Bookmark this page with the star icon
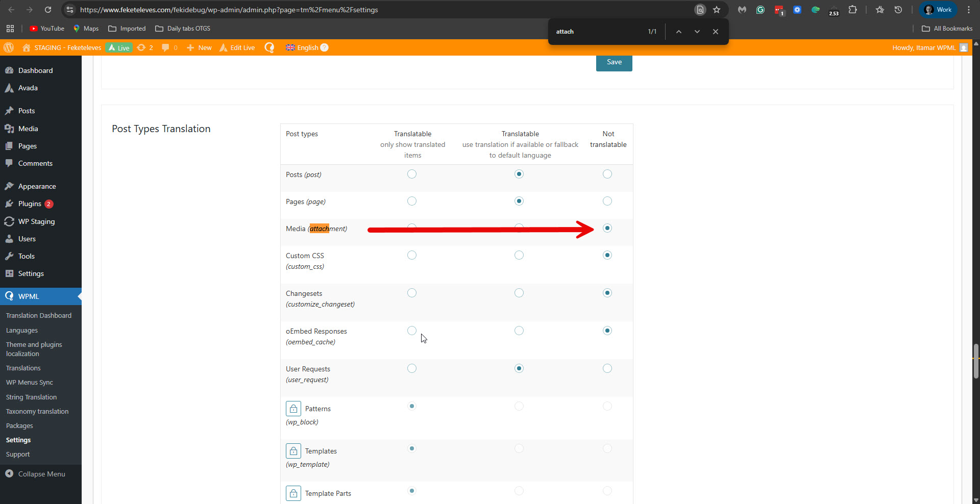This screenshot has height=504, width=980. coord(717,10)
